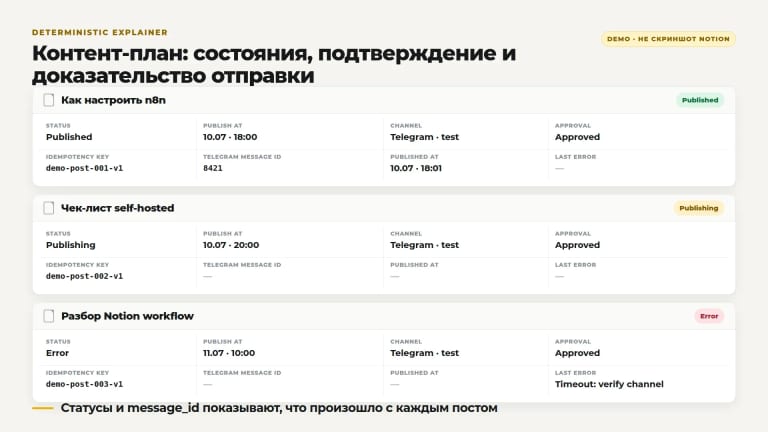Click Telegram message ID 8421
The height and width of the screenshot is (432, 768).
pos(213,168)
